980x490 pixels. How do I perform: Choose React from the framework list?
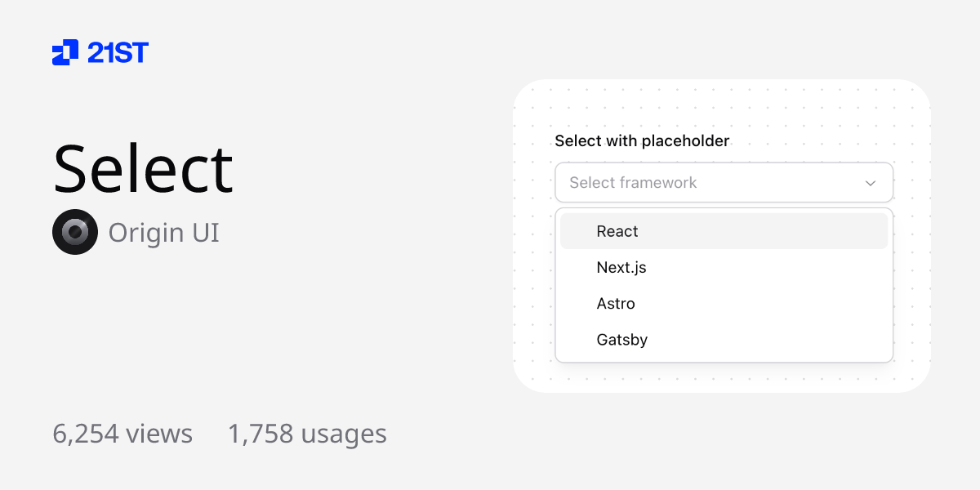pyautogui.click(x=617, y=232)
